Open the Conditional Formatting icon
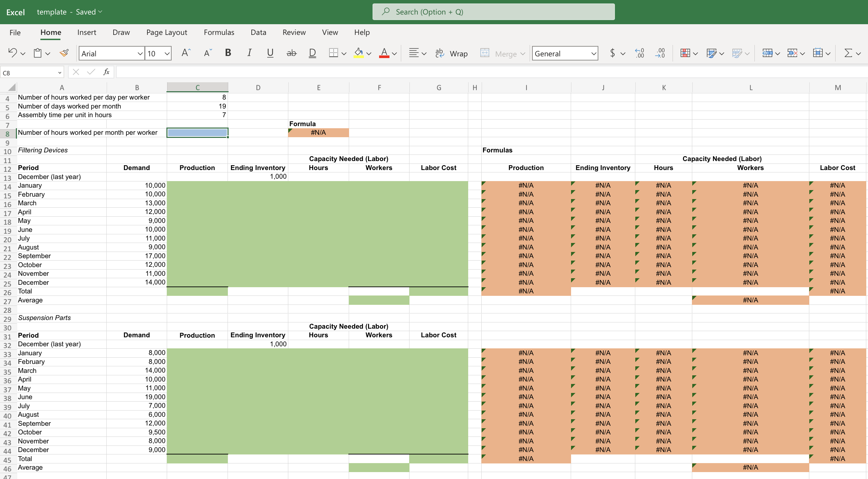868x479 pixels. click(685, 53)
